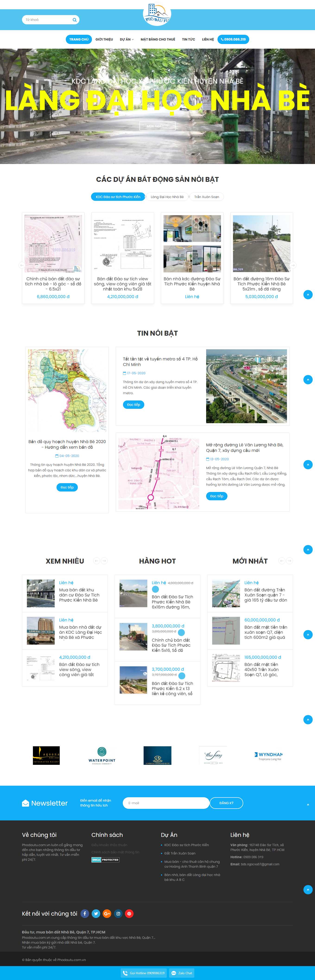Select the Trần Xuân Soạn tab

(207, 197)
